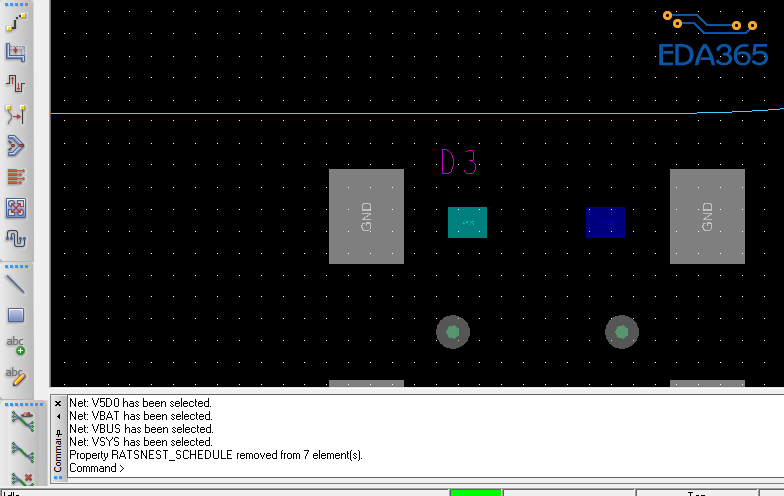Image resolution: width=784 pixels, height=496 pixels.
Task: Select the right GND pad
Action: pyautogui.click(x=708, y=216)
